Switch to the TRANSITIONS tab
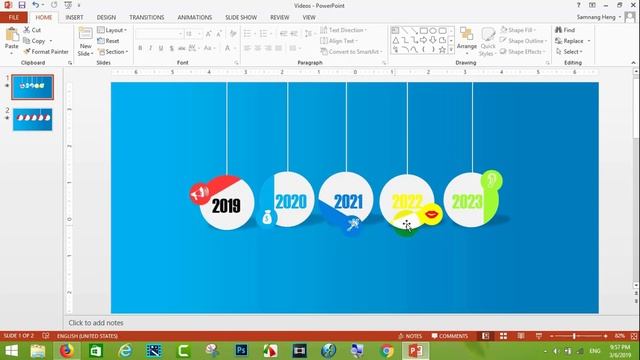 [147, 18]
